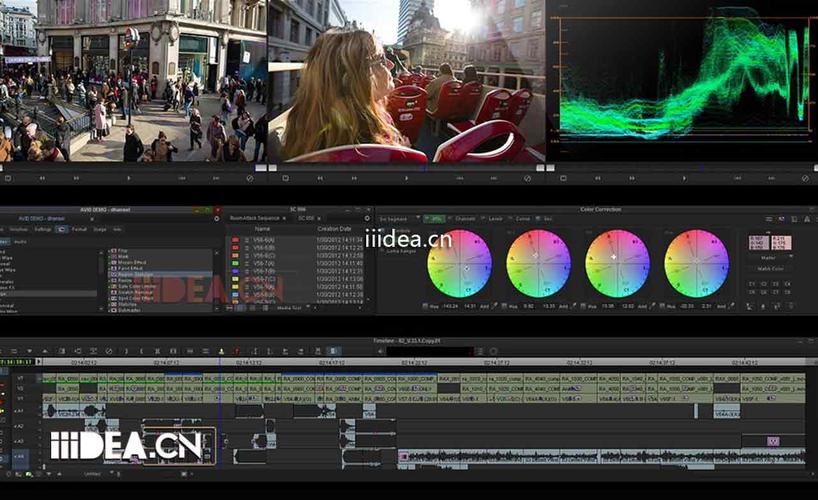
Task: Click the red marker icon in timeline toolbar
Action: [237, 351]
